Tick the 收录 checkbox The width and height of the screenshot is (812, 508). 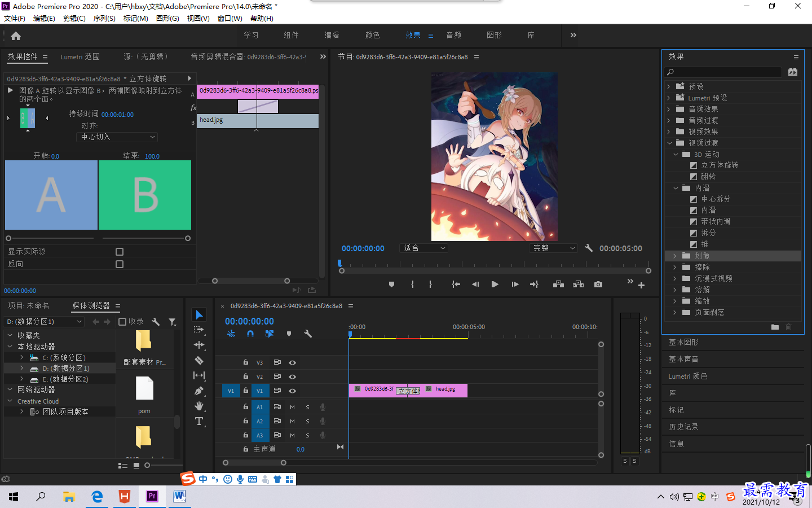[x=122, y=322]
